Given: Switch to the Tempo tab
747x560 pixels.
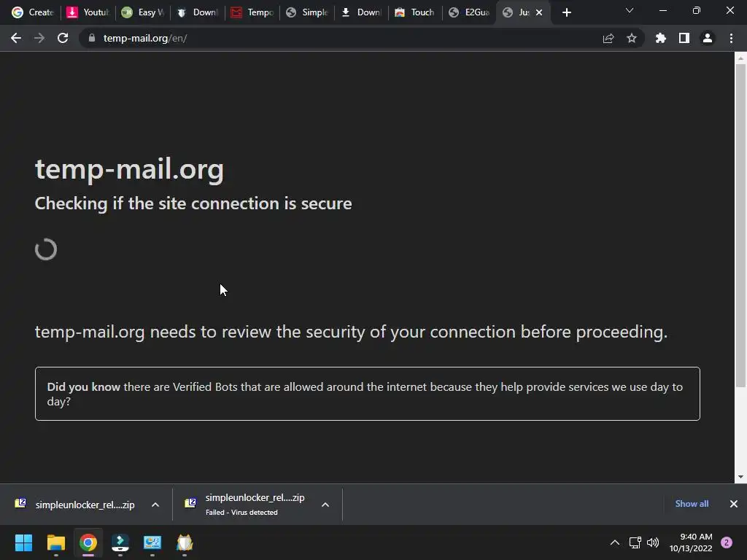Looking at the screenshot, I should click(x=252, y=12).
